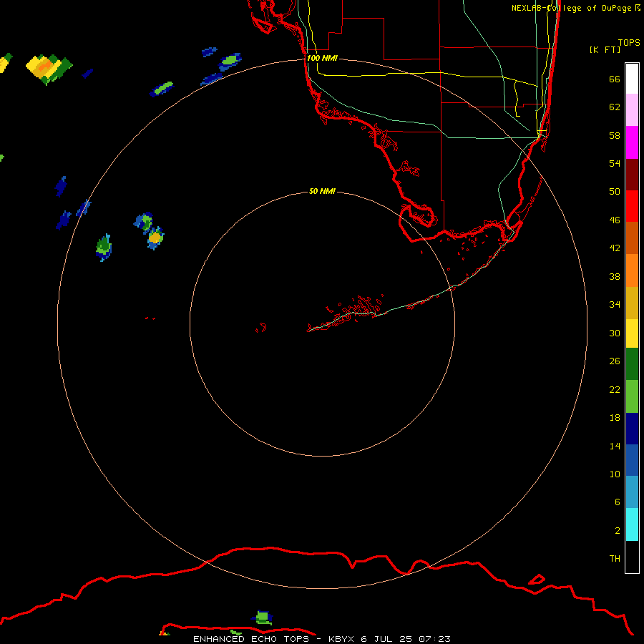The height and width of the screenshot is (644, 644).
Task: Click the 46 legend value
Action: [615, 220]
